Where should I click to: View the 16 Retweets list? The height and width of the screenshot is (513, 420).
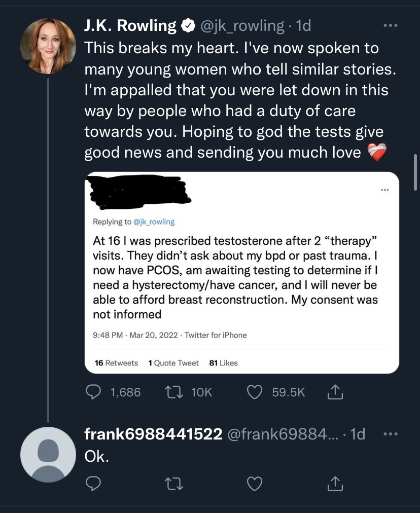point(116,363)
